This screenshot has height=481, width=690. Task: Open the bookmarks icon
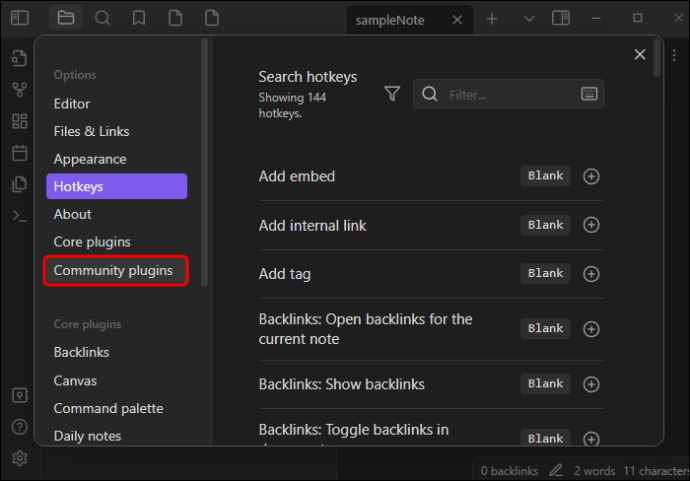pyautogui.click(x=139, y=18)
